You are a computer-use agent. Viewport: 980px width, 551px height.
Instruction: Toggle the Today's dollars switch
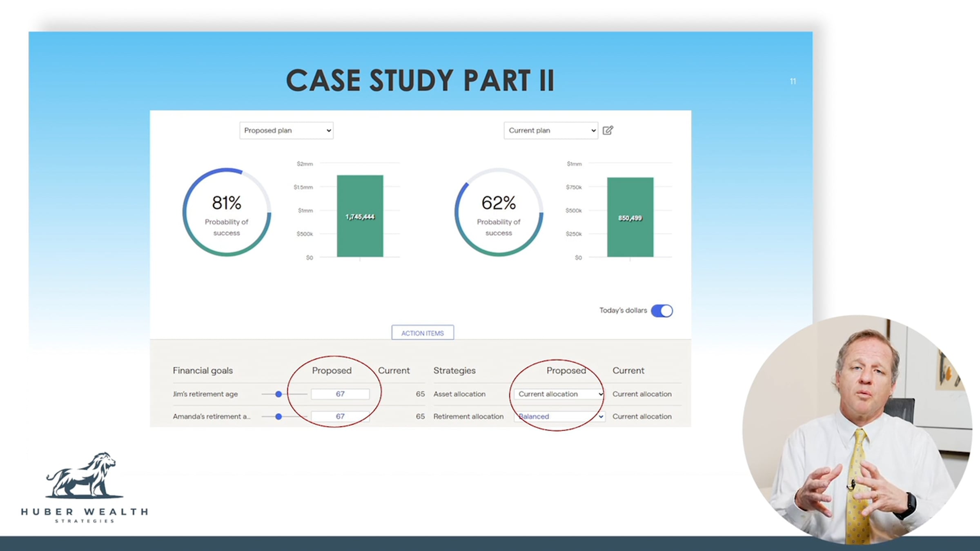pos(661,311)
